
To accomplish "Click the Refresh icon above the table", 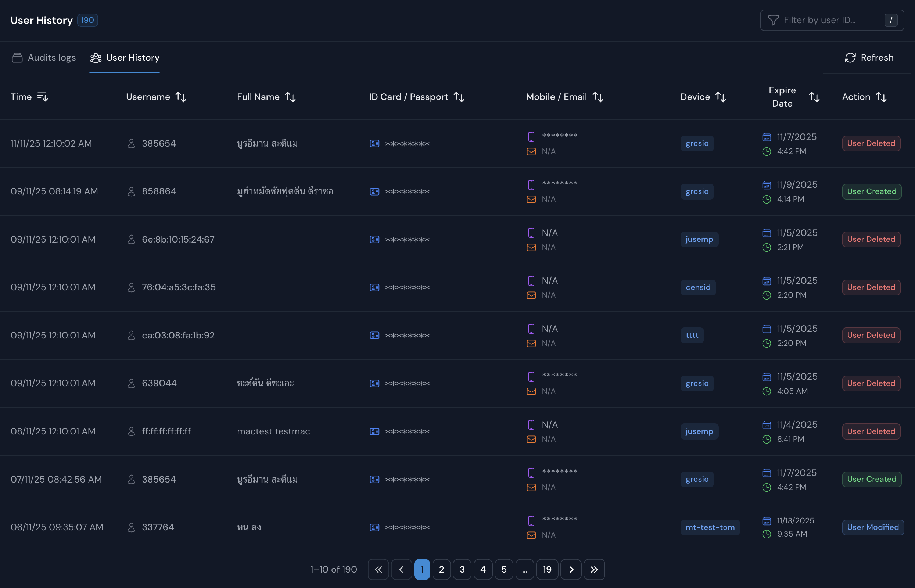I will (x=850, y=58).
